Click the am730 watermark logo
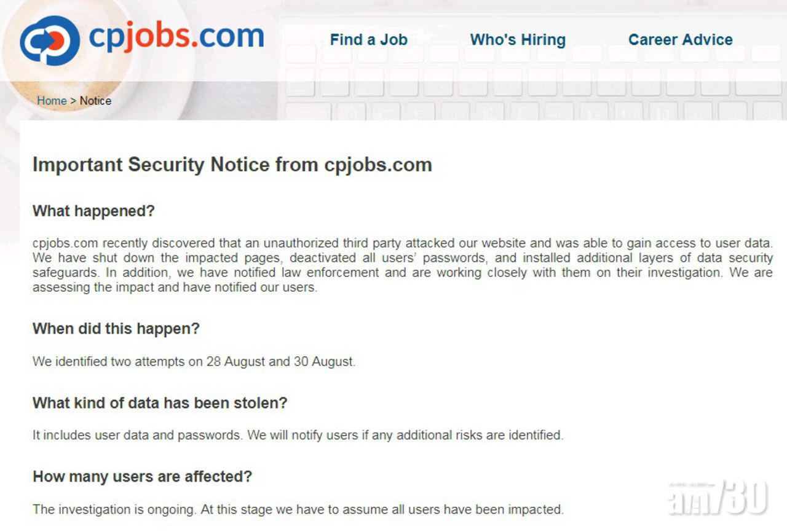 click(x=717, y=496)
